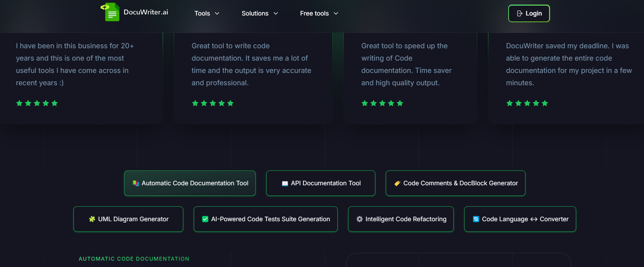Click the star rating under 'Great tool to write code'
Screen dimensions: 644x267
click(x=213, y=103)
